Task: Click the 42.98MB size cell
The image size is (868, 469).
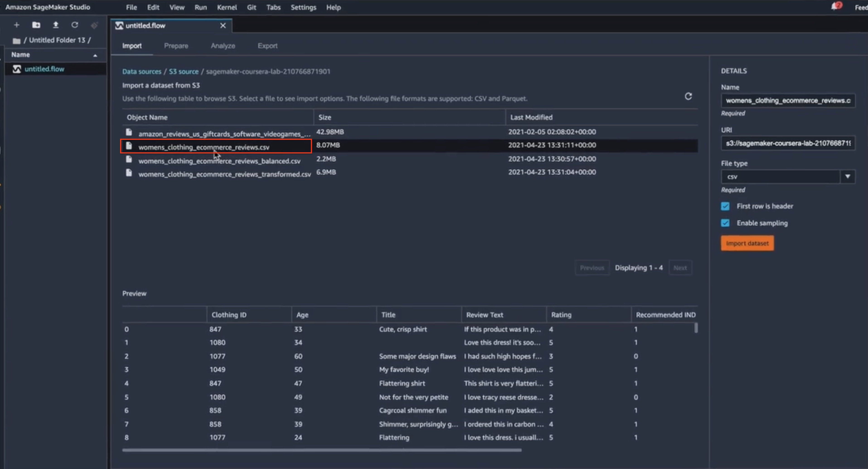Action: coord(330,132)
